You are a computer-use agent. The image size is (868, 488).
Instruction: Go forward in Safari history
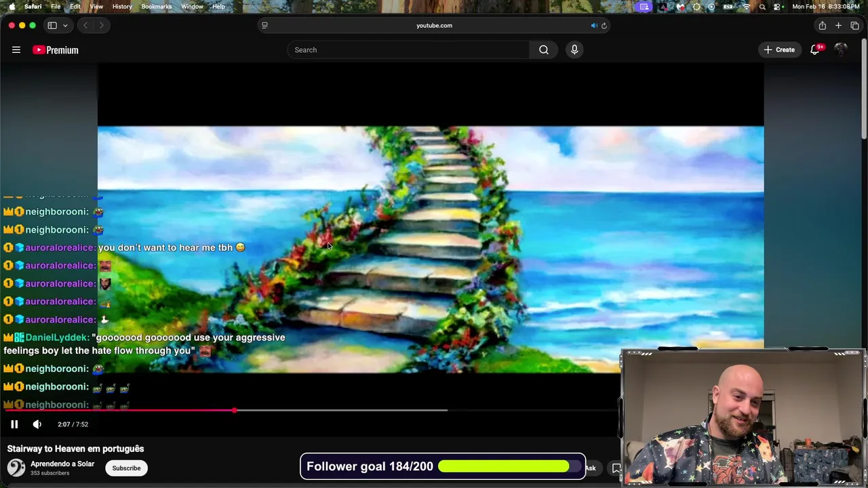[102, 25]
